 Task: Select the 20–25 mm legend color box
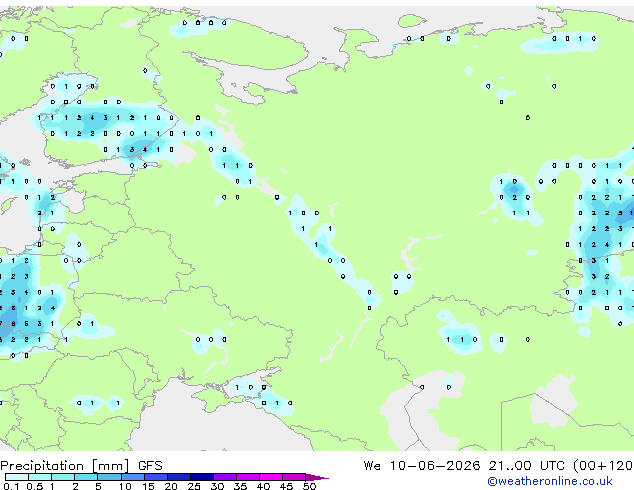click(179, 477)
